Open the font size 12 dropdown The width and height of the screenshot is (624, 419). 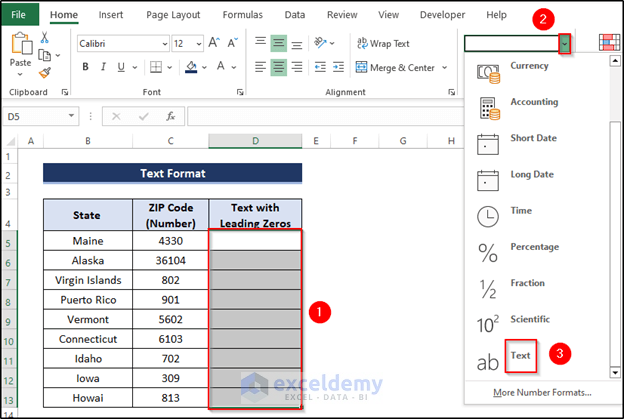tap(199, 44)
